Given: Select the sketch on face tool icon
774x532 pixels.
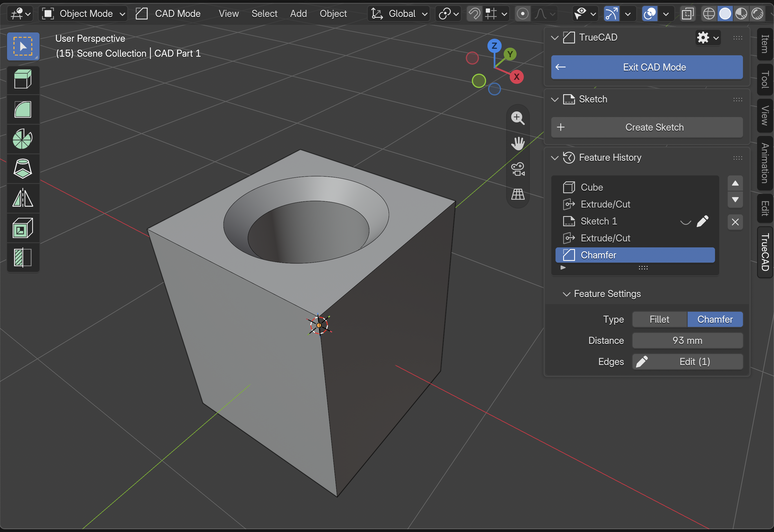Looking at the screenshot, I should [23, 228].
